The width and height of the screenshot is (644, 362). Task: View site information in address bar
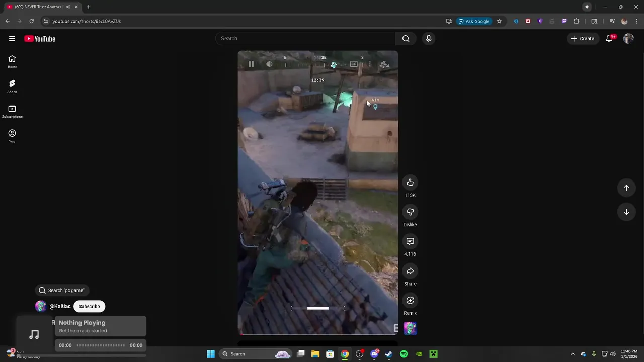[46, 21]
